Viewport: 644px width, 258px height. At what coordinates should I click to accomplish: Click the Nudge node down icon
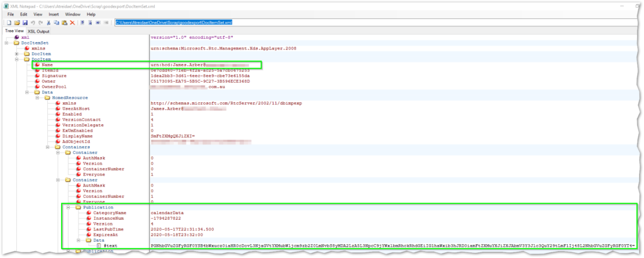click(x=91, y=23)
